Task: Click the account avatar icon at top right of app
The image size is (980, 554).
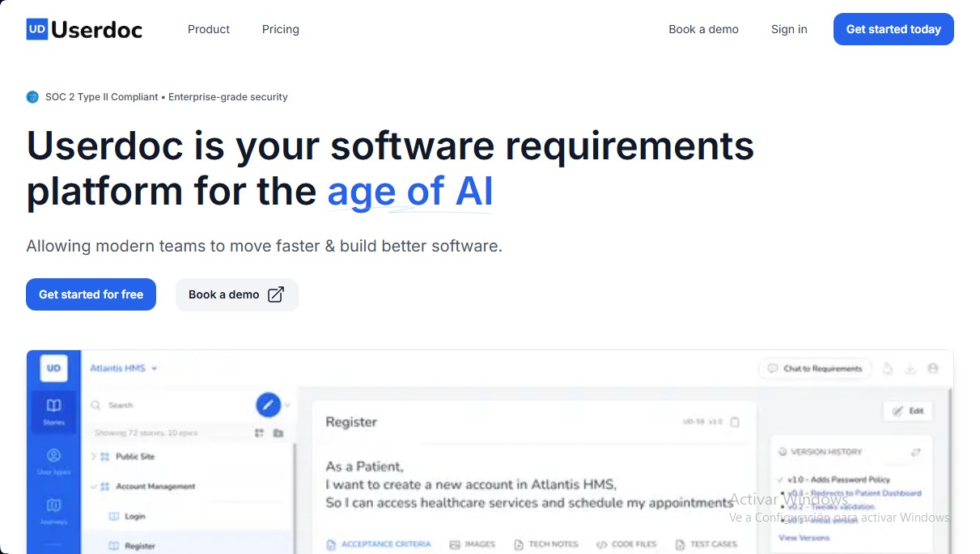Action: [x=933, y=369]
